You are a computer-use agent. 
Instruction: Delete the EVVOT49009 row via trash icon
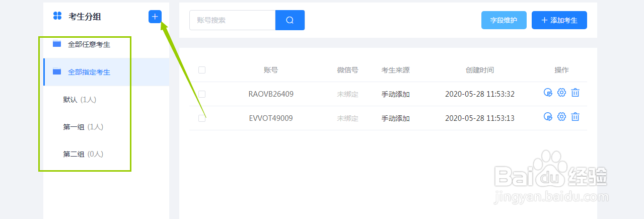pyautogui.click(x=576, y=117)
